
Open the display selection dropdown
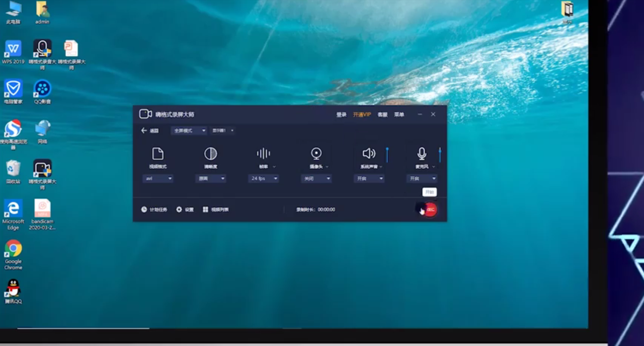pyautogui.click(x=222, y=130)
